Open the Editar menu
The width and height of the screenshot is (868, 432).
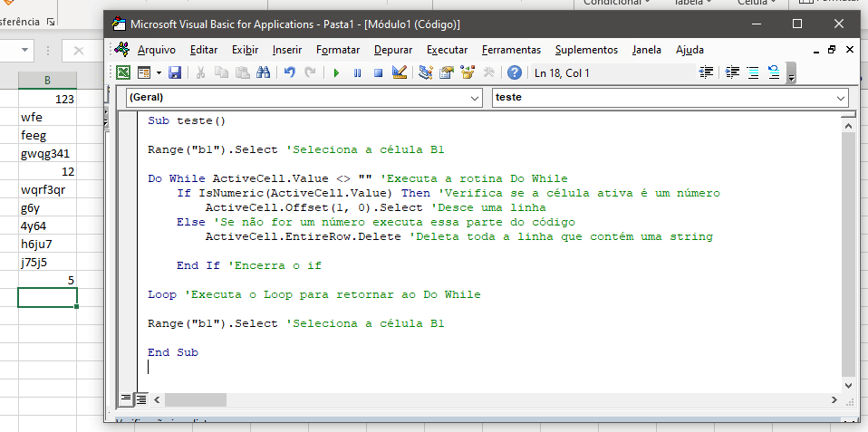click(x=204, y=50)
